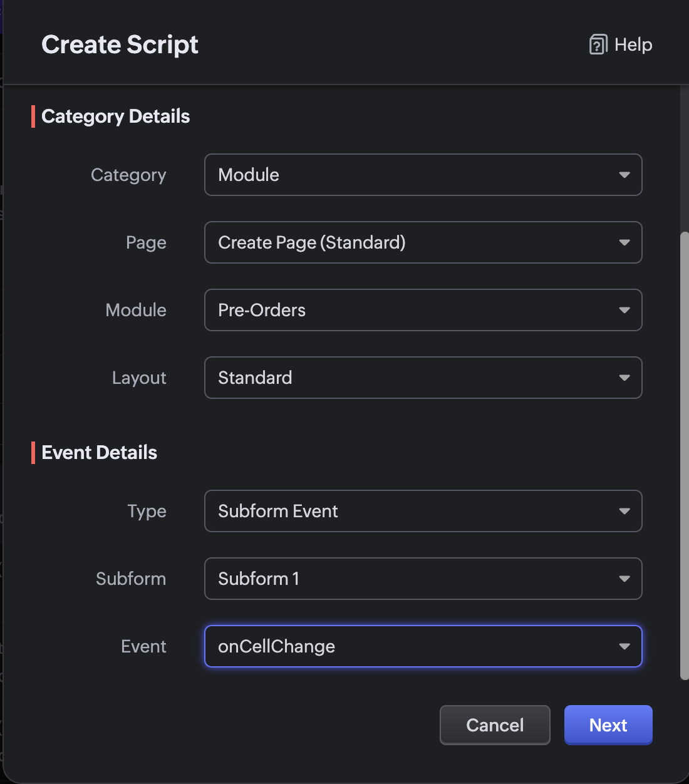
Task: Open the Layout dropdown showing Standard
Action: pyautogui.click(x=413, y=378)
